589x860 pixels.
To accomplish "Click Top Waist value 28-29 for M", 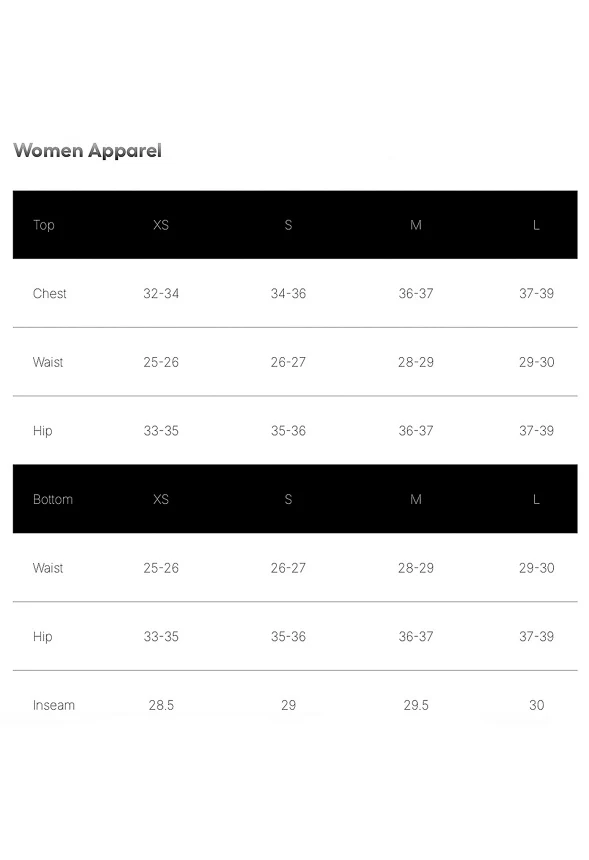I will click(416, 362).
